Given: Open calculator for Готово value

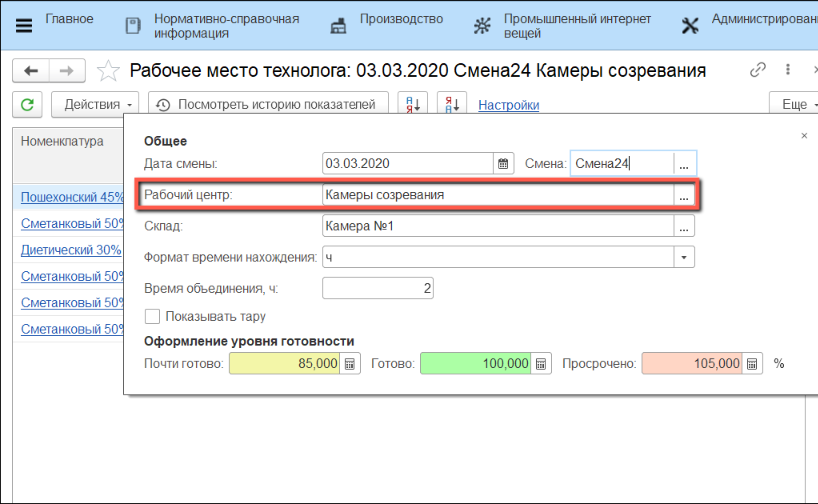Looking at the screenshot, I should 540,364.
